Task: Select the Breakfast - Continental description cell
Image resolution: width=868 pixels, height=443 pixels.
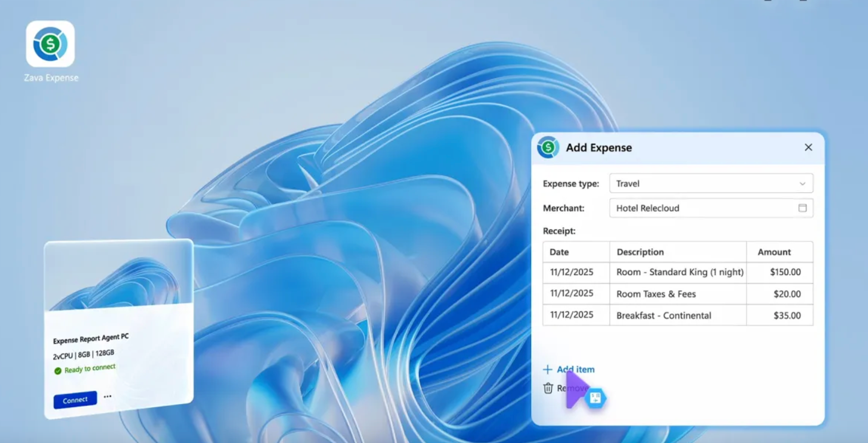Action: [x=663, y=316]
